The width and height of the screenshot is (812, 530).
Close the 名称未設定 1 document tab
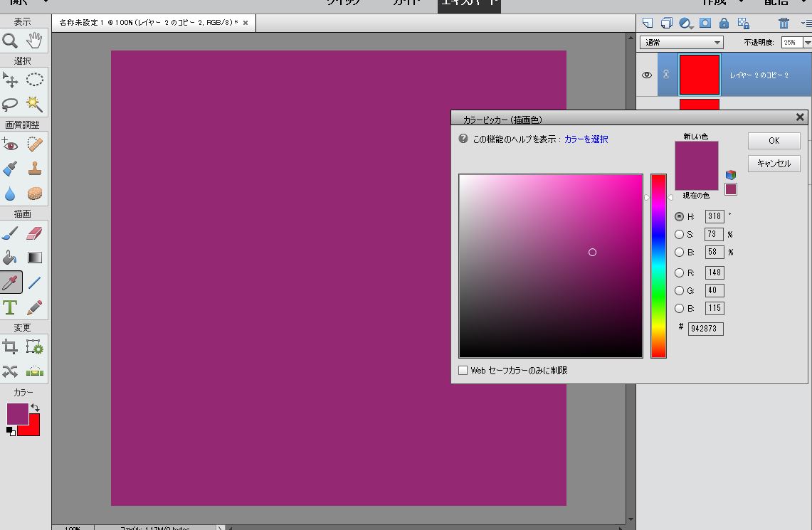[246, 23]
